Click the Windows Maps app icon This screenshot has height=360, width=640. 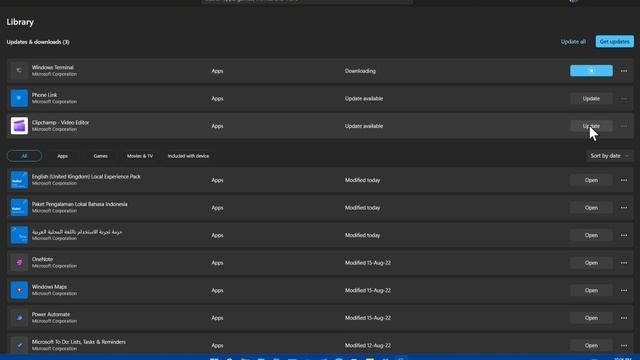coord(19,290)
